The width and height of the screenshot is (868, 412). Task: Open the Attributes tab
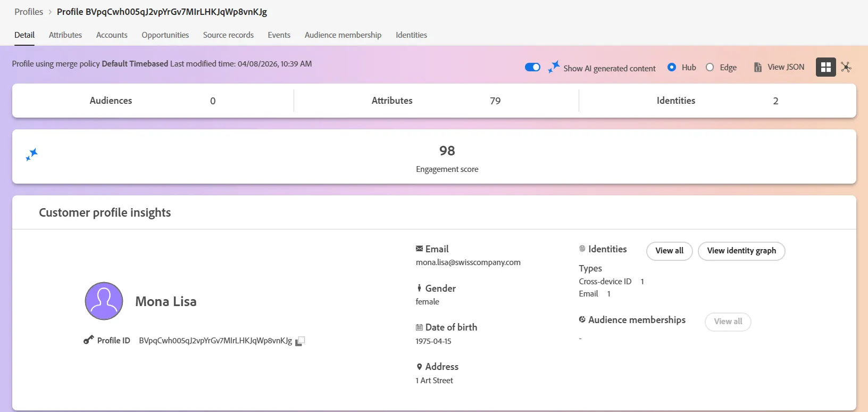pyautogui.click(x=65, y=35)
